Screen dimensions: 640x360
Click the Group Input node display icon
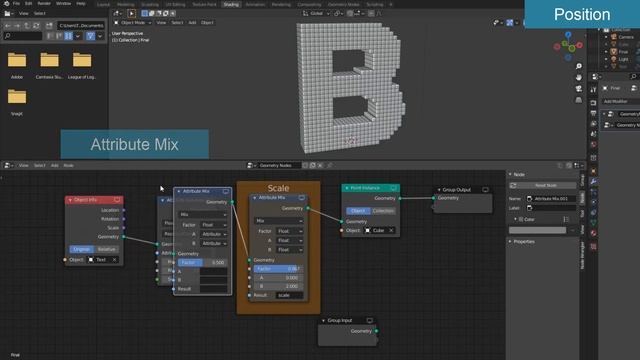pyautogui.click(x=369, y=320)
